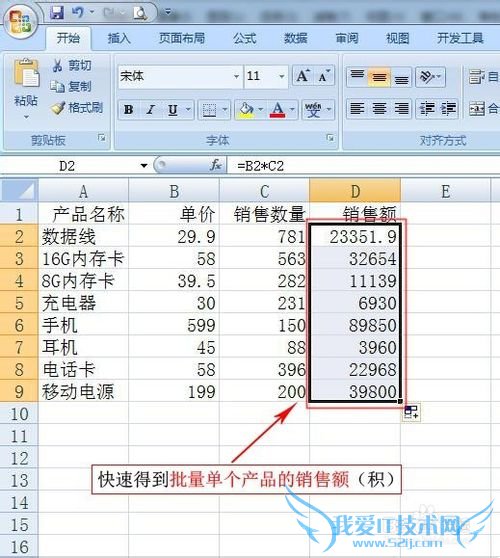Select cell with value 89850
The image size is (500, 558).
355,325
